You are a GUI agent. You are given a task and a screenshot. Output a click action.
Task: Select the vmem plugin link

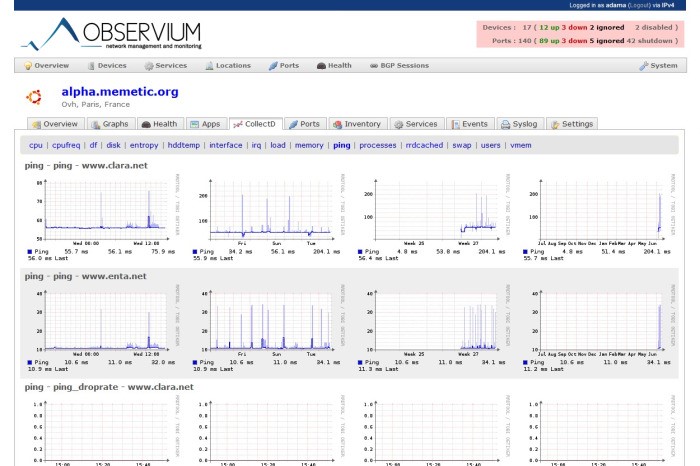(x=521, y=145)
